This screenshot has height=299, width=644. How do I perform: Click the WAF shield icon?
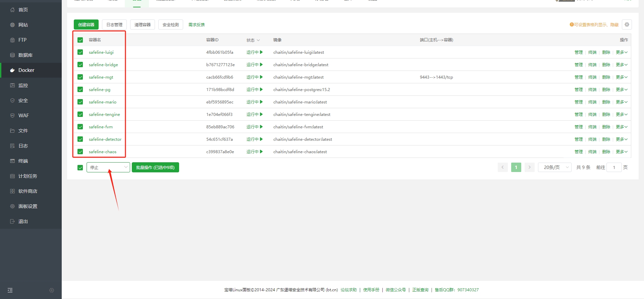click(12, 116)
